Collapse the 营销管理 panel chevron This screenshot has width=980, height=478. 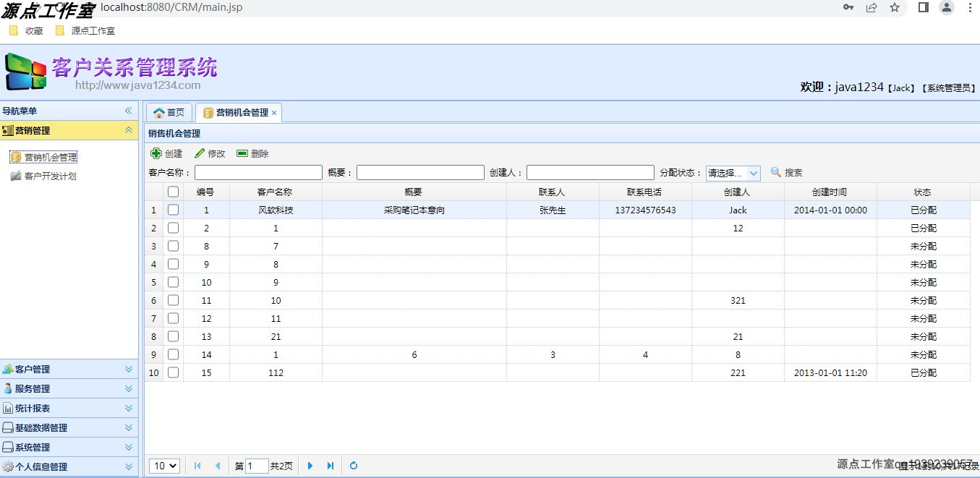(x=129, y=130)
